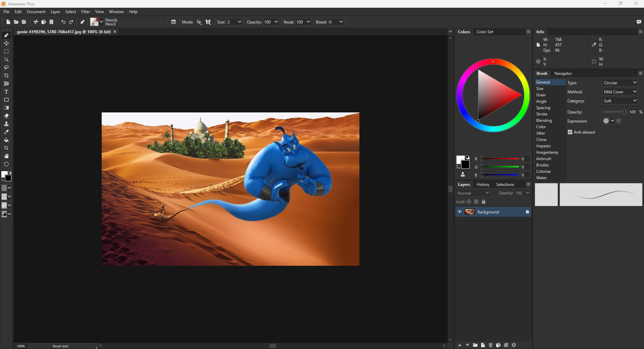Open the Layer menu in the menu bar
This screenshot has width=644, height=349.
point(55,12)
